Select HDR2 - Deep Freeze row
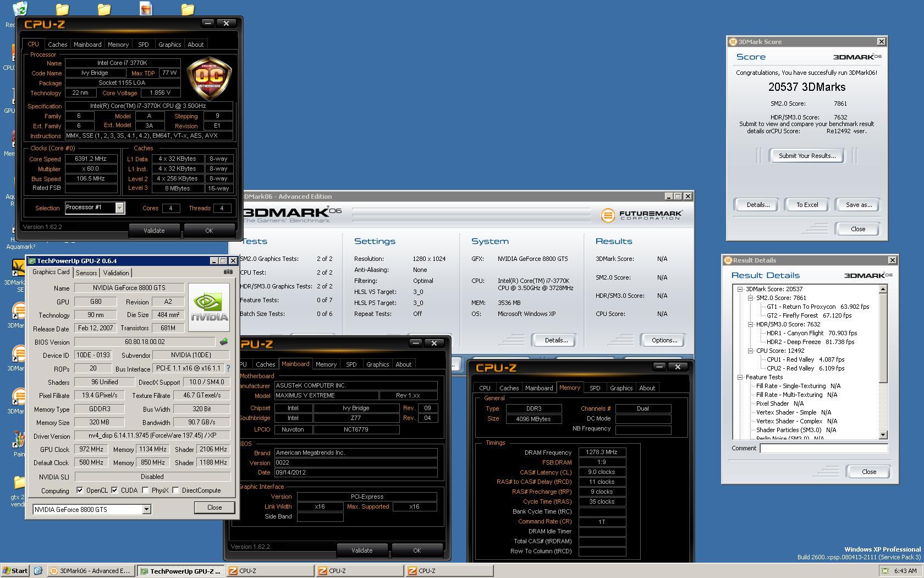 click(x=810, y=342)
